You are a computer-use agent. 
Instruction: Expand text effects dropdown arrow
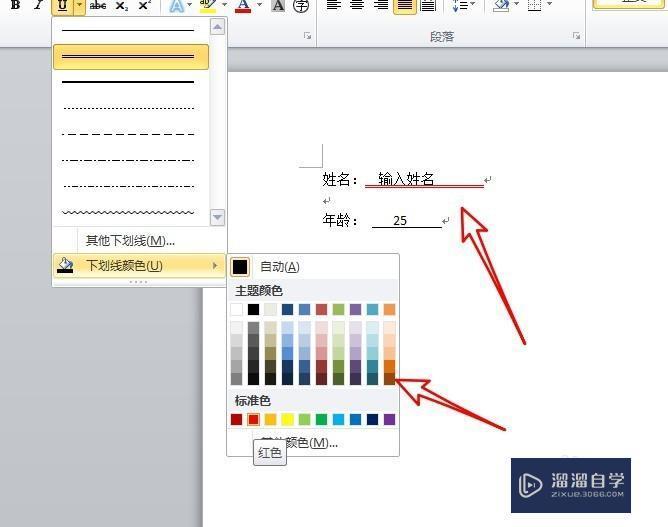pyautogui.click(x=189, y=5)
